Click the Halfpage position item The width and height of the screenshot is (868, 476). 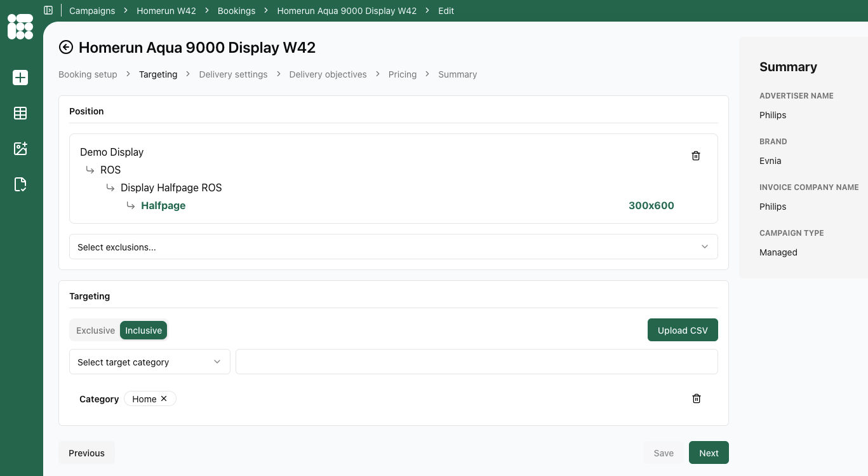pyautogui.click(x=163, y=205)
